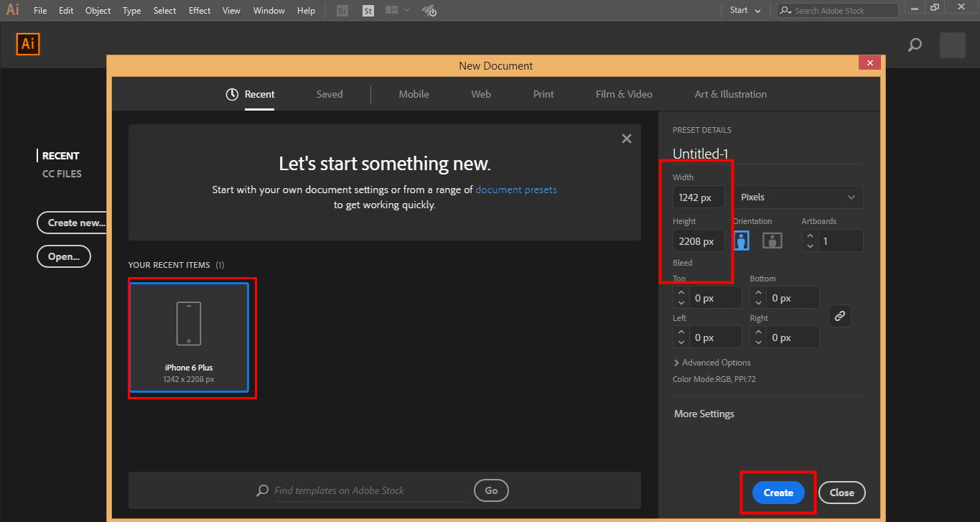Image resolution: width=980 pixels, height=522 pixels.
Task: Open the Start dropdown in the menu bar
Action: pos(745,10)
